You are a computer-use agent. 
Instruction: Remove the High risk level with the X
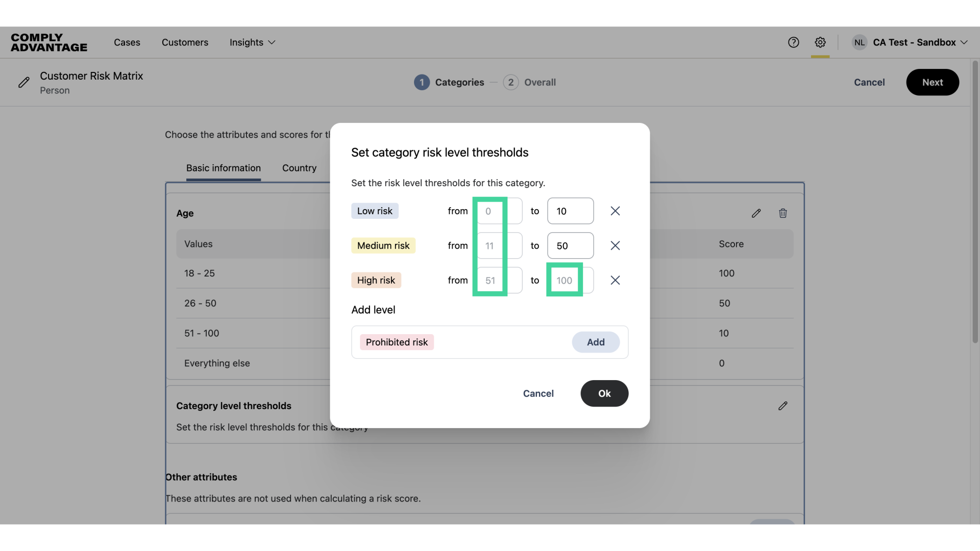click(x=615, y=280)
